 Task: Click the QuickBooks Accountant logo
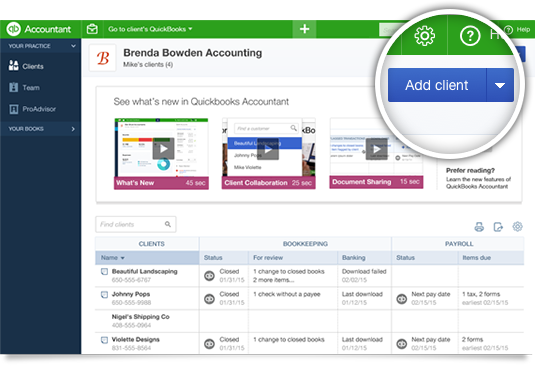pyautogui.click(x=39, y=29)
